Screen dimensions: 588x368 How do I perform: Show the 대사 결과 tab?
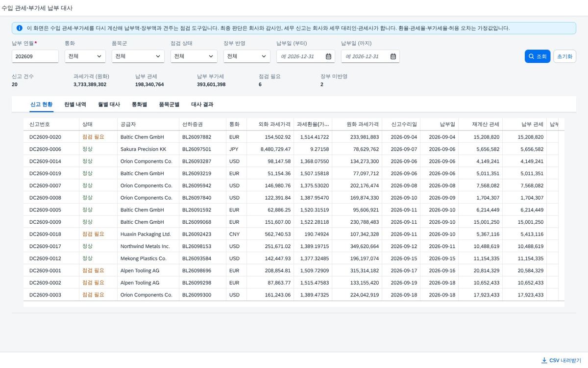tap(202, 105)
